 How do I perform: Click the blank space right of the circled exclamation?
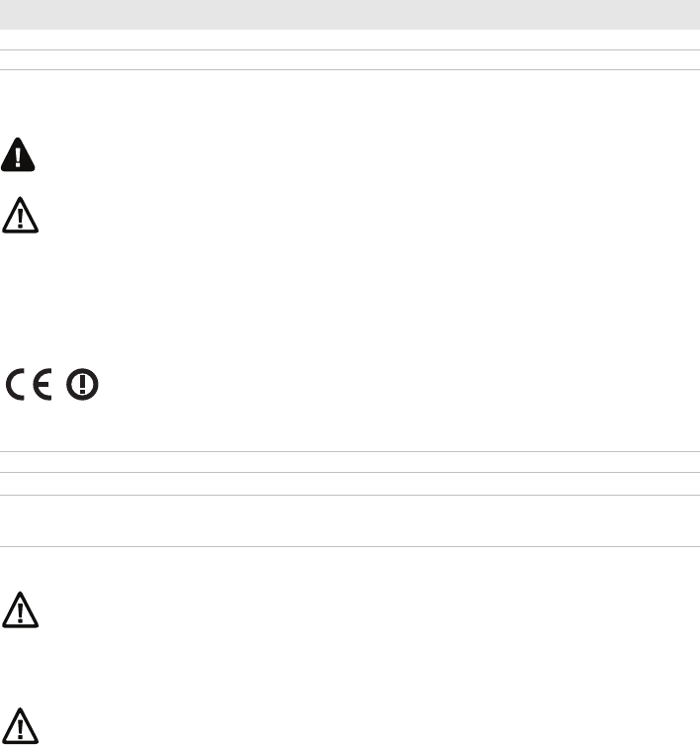point(399,384)
